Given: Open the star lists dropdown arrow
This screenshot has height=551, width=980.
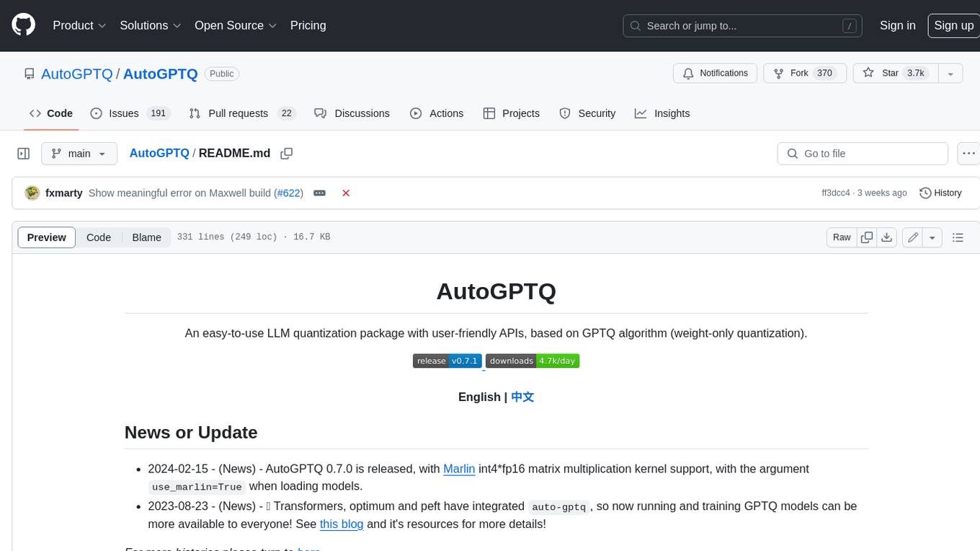Looking at the screenshot, I should click(950, 73).
